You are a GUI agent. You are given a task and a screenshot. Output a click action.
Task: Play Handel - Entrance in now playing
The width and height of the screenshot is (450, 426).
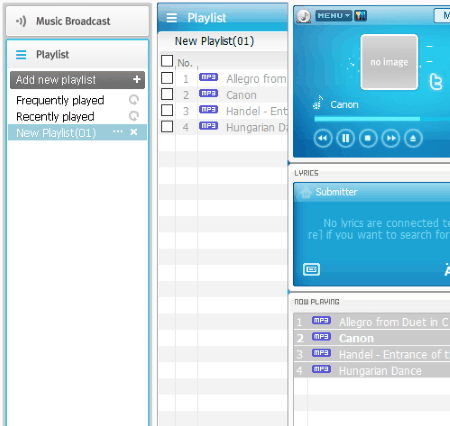coord(372,354)
